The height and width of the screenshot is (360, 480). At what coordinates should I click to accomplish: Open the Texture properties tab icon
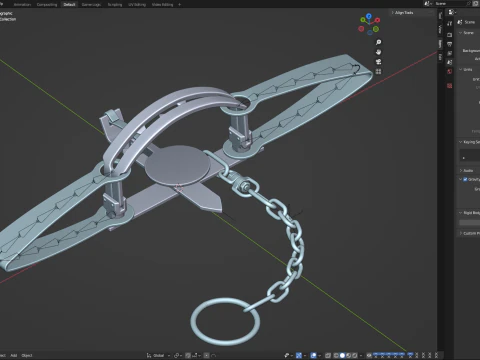(450, 86)
